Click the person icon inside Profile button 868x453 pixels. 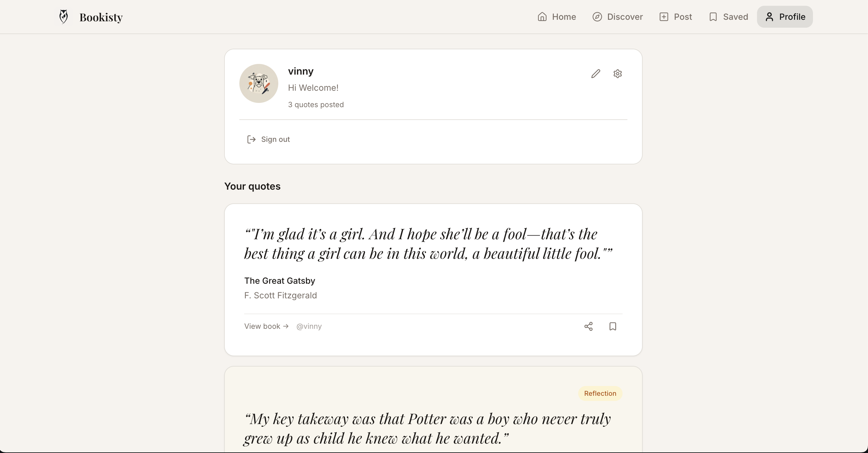click(770, 16)
